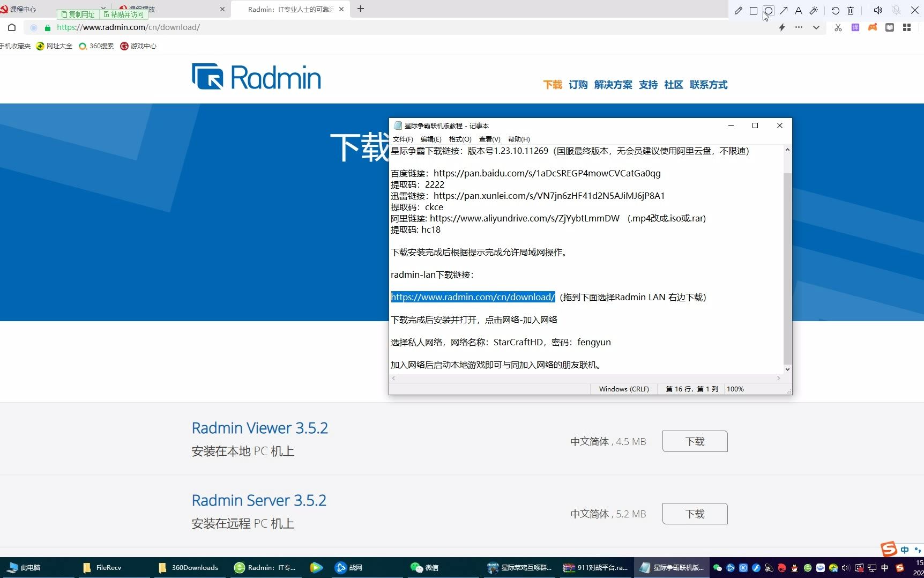Open the orange game controller extension

click(873, 27)
